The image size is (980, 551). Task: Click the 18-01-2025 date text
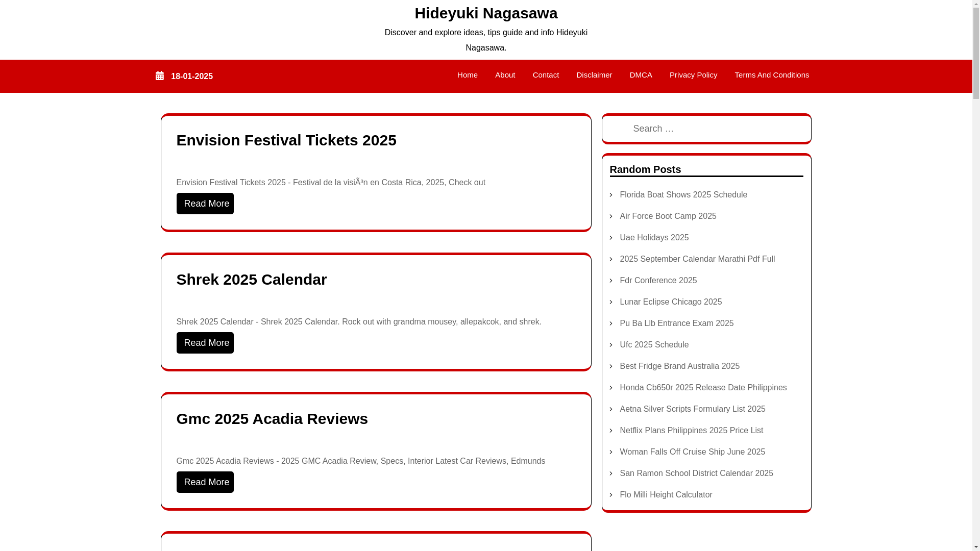[x=192, y=77]
